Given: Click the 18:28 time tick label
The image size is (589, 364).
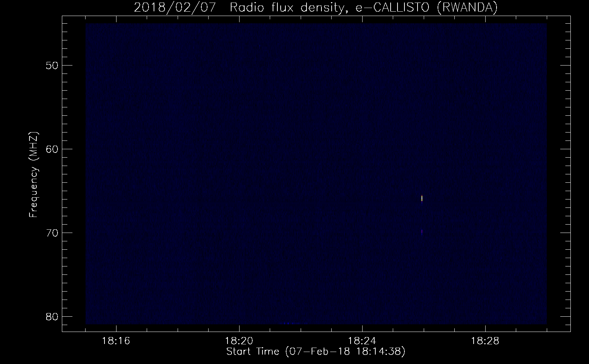Looking at the screenshot, I should pyautogui.click(x=485, y=341).
